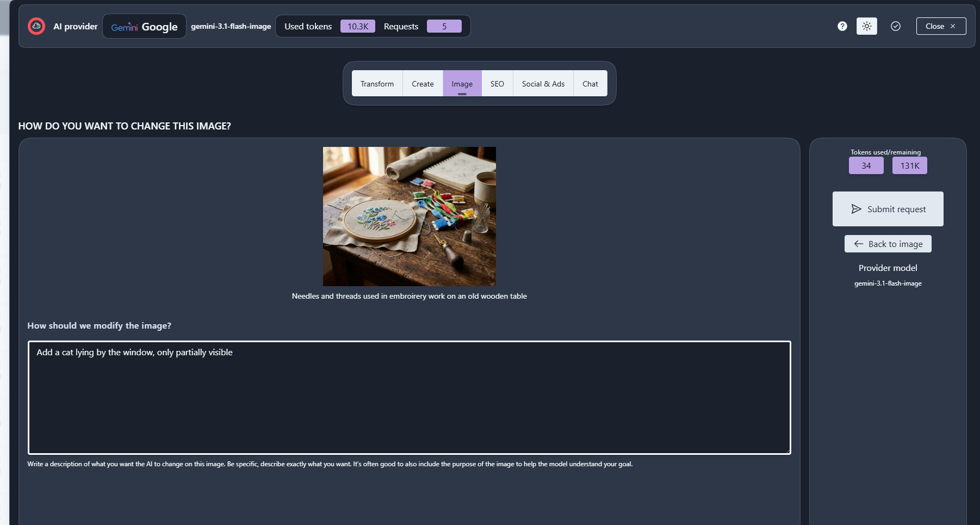Close the AI panel

pos(941,26)
